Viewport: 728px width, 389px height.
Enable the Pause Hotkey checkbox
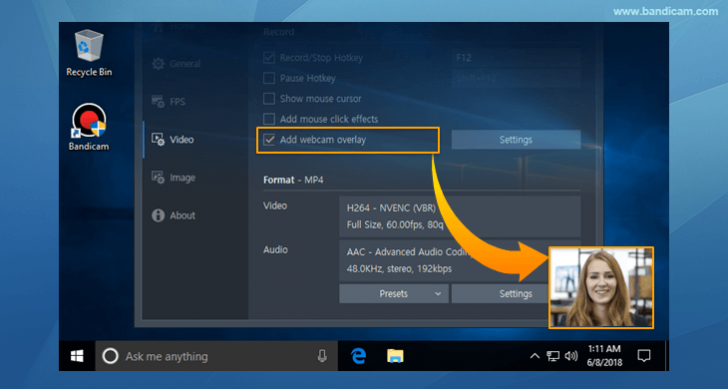[x=269, y=78]
